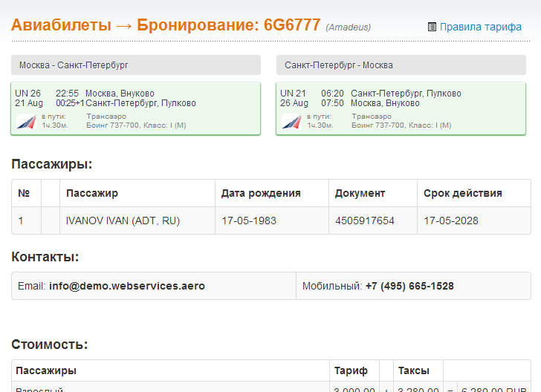Open the Правила тарифа link
541x392 pixels.
(480, 27)
